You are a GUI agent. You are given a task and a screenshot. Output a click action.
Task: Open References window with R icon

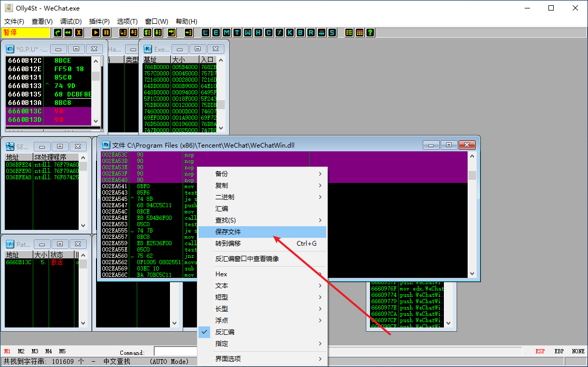[311, 33]
